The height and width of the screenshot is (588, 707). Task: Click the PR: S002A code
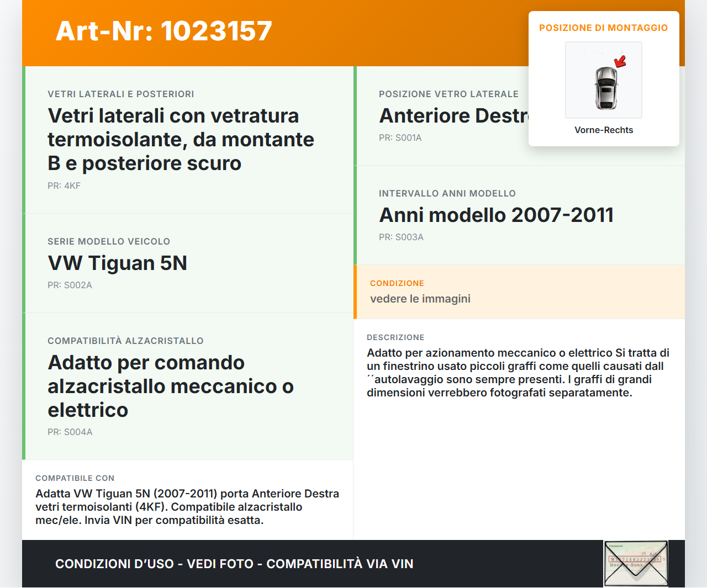[x=70, y=285]
